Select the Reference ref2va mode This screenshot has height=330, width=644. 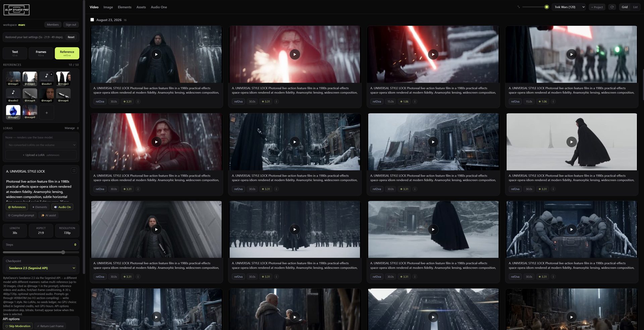pos(67,53)
